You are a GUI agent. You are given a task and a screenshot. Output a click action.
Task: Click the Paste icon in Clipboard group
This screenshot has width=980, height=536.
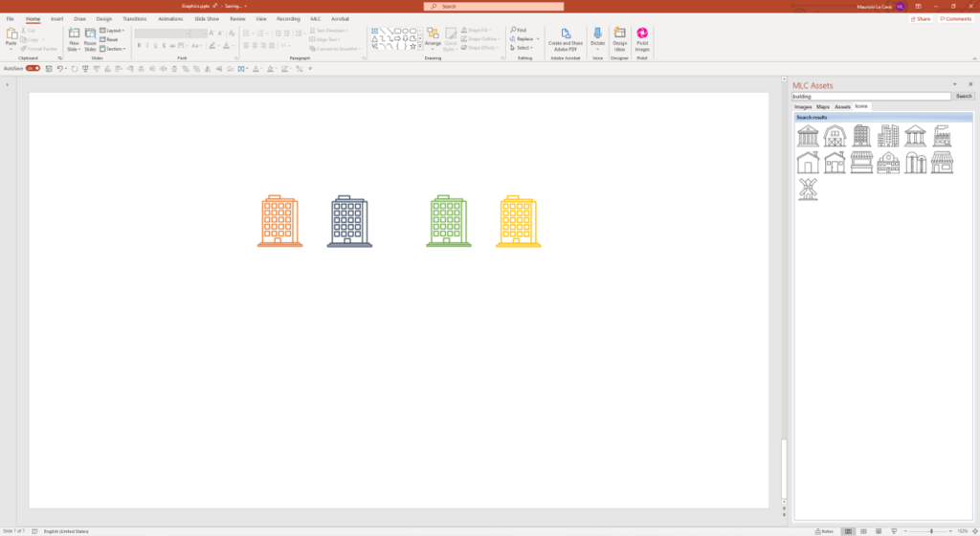pos(11,35)
